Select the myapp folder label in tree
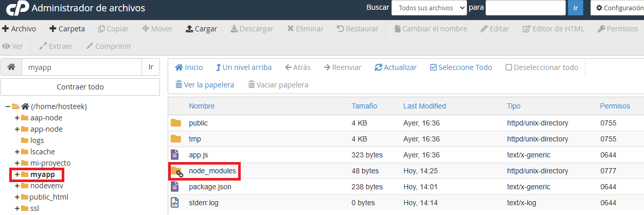This screenshot has width=644, height=215. (x=43, y=174)
